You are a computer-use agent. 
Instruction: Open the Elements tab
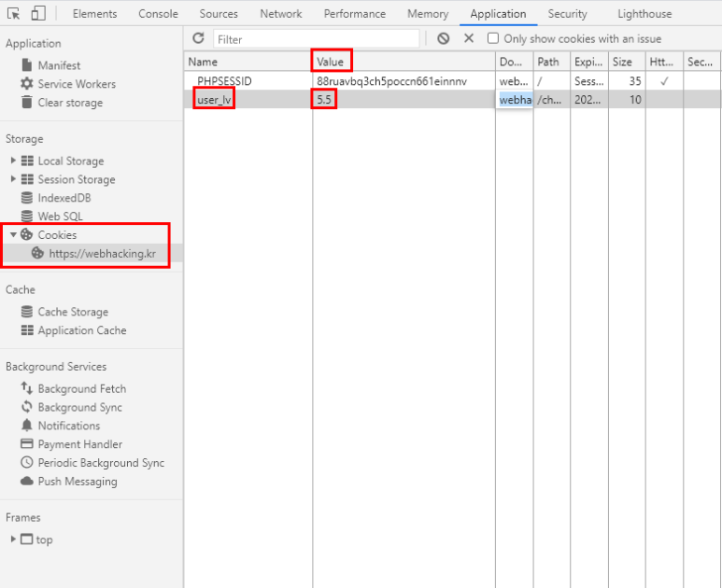[x=95, y=14]
